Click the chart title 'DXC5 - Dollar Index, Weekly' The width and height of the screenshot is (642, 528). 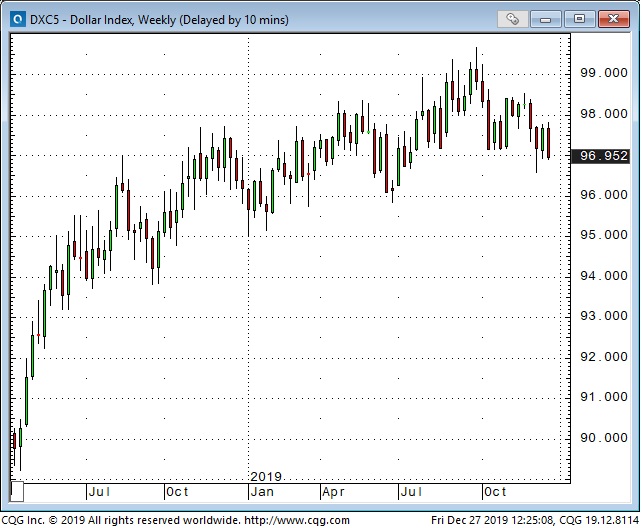(x=103, y=20)
